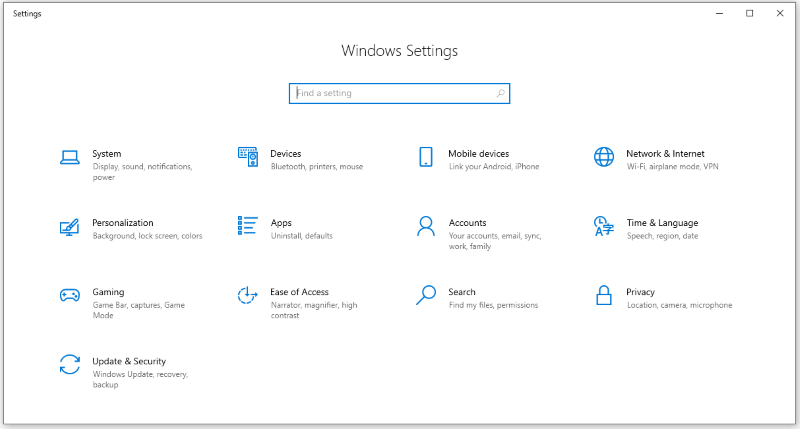Click 'Location, camera, microphone' text
The width and height of the screenshot is (800, 429).
click(x=680, y=305)
